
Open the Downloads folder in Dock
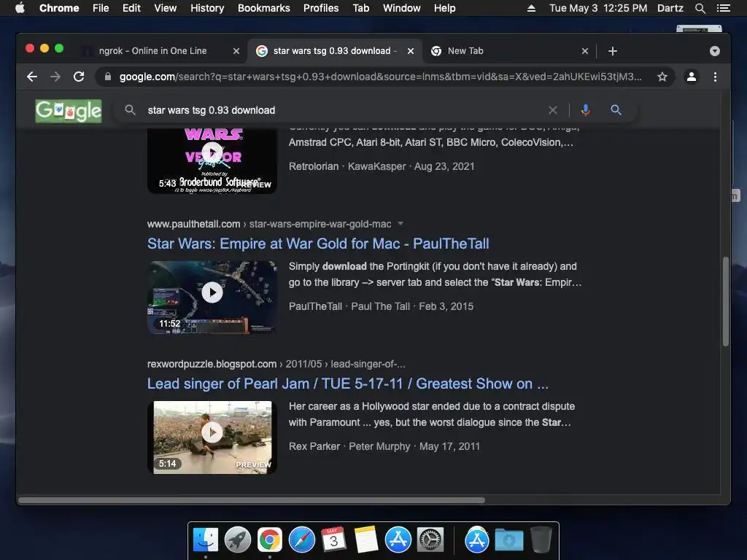[x=508, y=540]
